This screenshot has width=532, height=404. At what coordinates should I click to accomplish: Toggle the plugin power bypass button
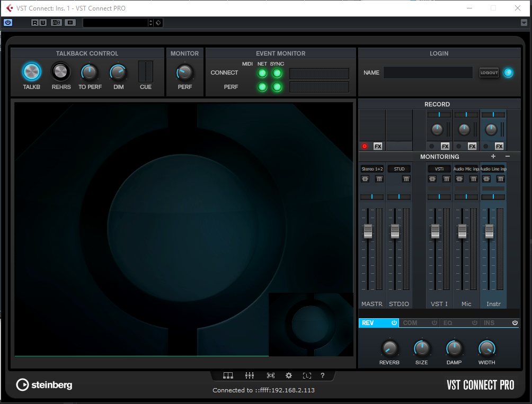coord(8,22)
